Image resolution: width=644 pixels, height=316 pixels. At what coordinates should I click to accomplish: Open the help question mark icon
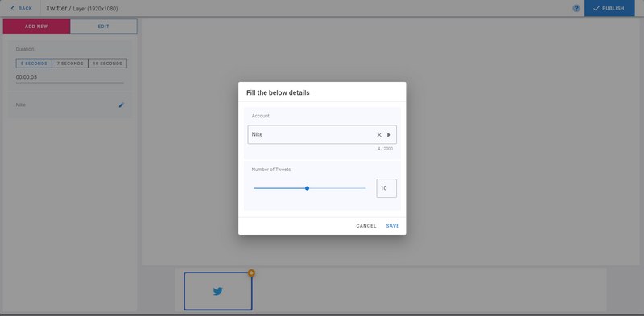tap(576, 8)
